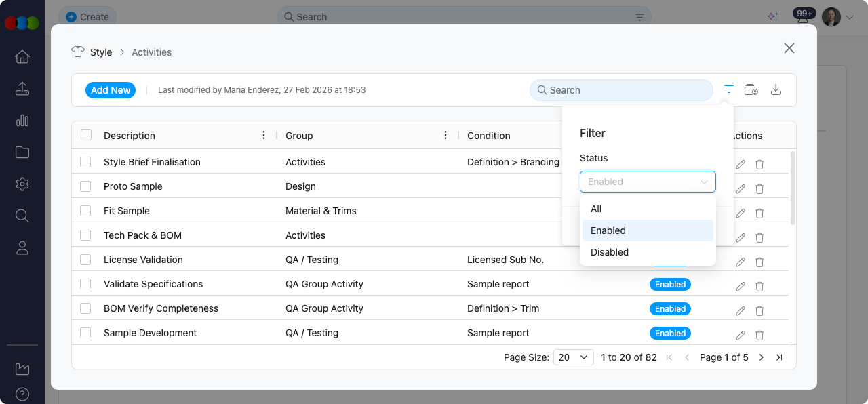Open the Page Size dropdown
The height and width of the screenshot is (404, 868).
(573, 357)
